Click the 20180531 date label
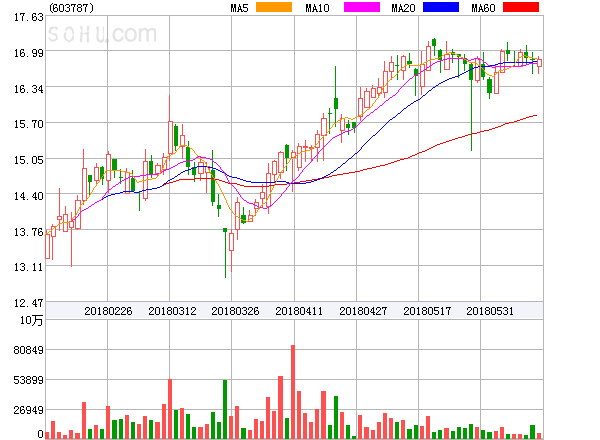 pos(490,311)
